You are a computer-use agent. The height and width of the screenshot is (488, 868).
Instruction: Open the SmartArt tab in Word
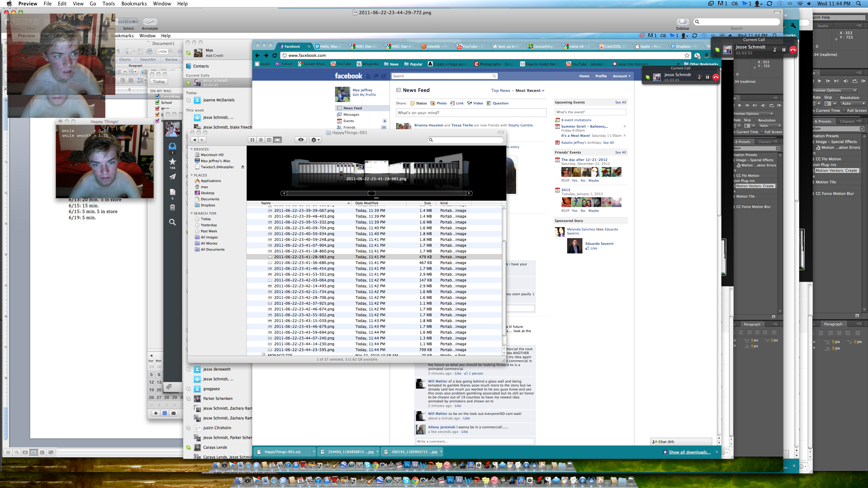pos(148,60)
